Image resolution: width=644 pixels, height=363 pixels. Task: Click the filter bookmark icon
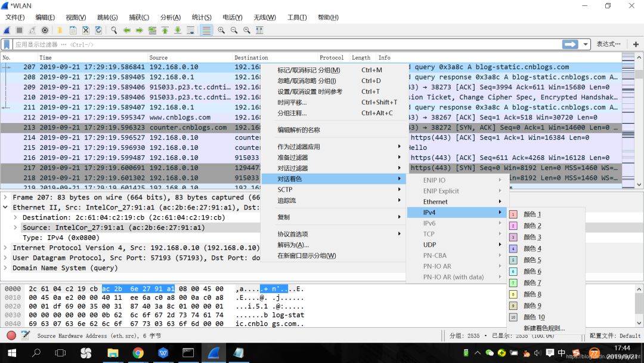coord(7,44)
